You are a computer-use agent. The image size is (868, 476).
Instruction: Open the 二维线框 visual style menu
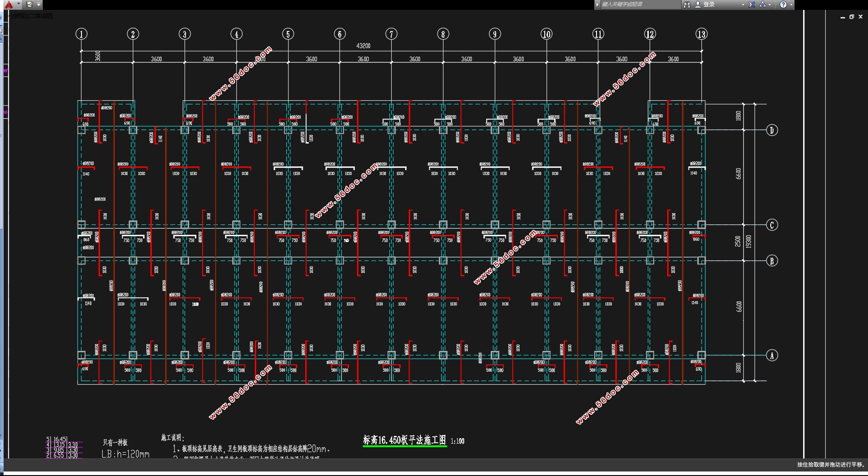(x=41, y=16)
